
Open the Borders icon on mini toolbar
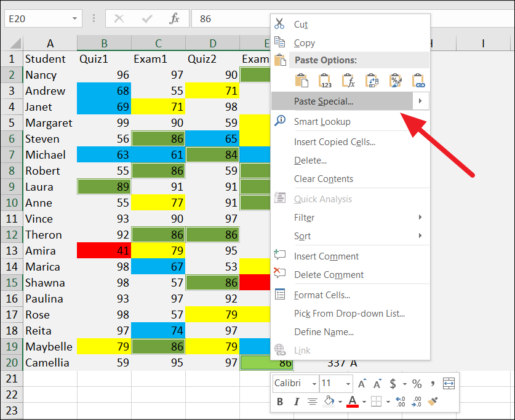pos(377,402)
